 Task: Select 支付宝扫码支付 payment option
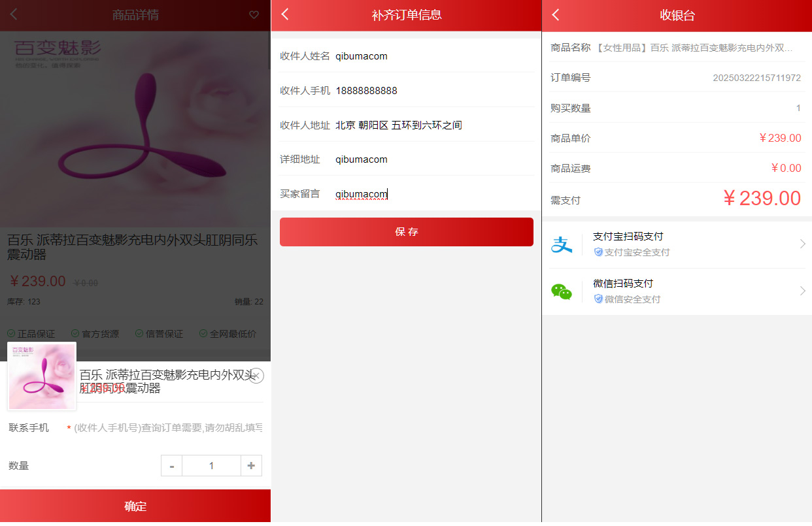pyautogui.click(x=677, y=244)
